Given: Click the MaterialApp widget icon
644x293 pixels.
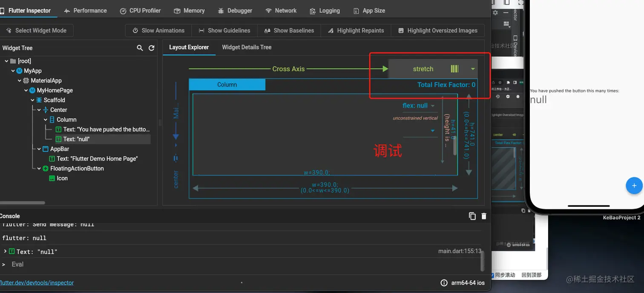Looking at the screenshot, I should pyautogui.click(x=26, y=81).
